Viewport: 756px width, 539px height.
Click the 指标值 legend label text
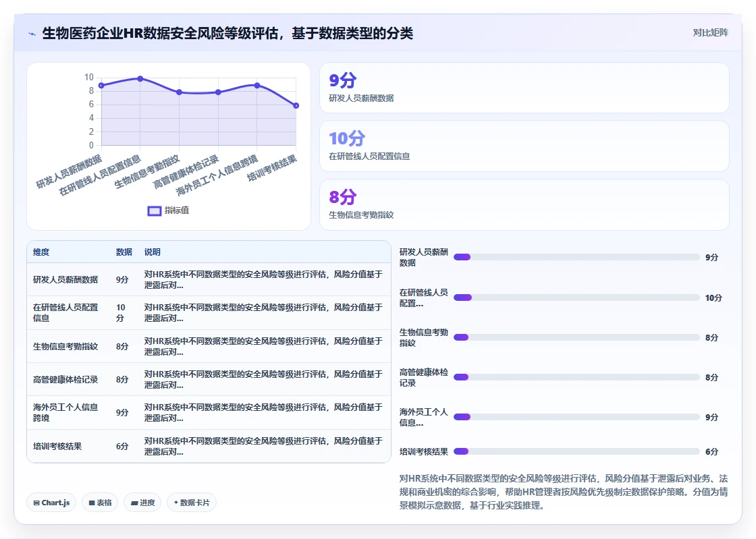point(176,210)
